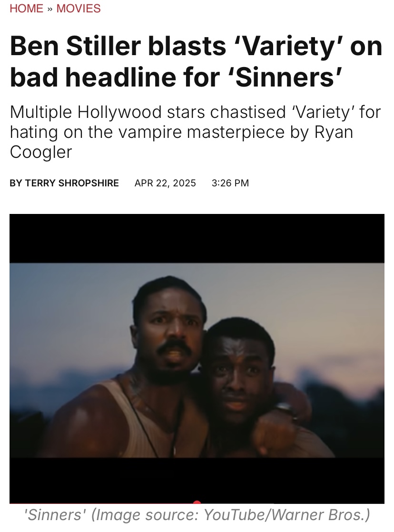Click the bottom black letterbox bar
The image size is (394, 532).
(x=197, y=480)
